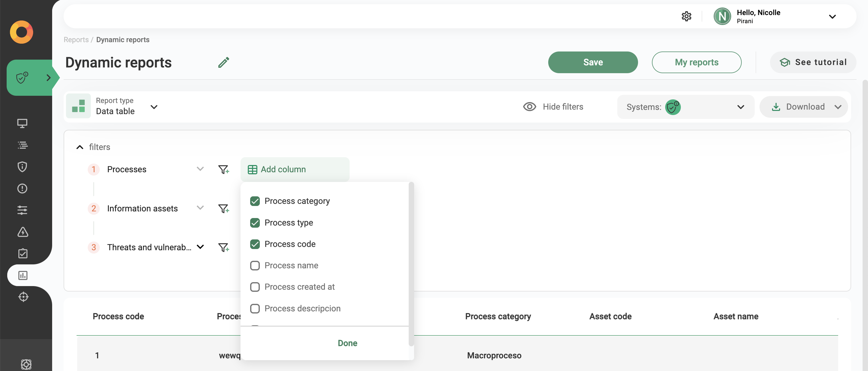Open the Systems selector dropdown
Viewport: 868px width, 371px height.
[x=740, y=107]
